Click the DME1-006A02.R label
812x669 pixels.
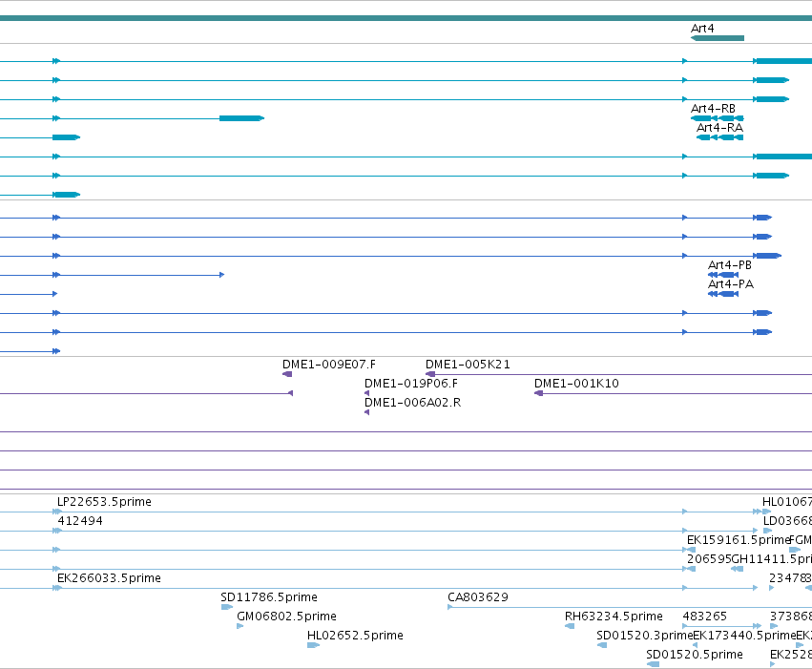pos(412,403)
